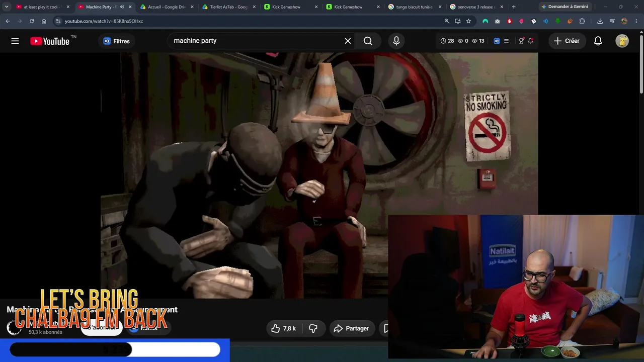Open a new browser tab

tap(514, 7)
